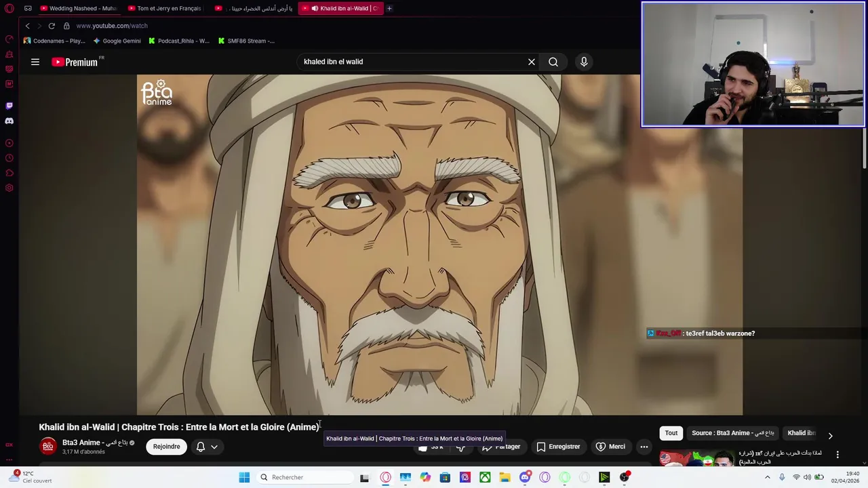
Task: Open Discord in the Opera sidebar
Action: click(9, 121)
